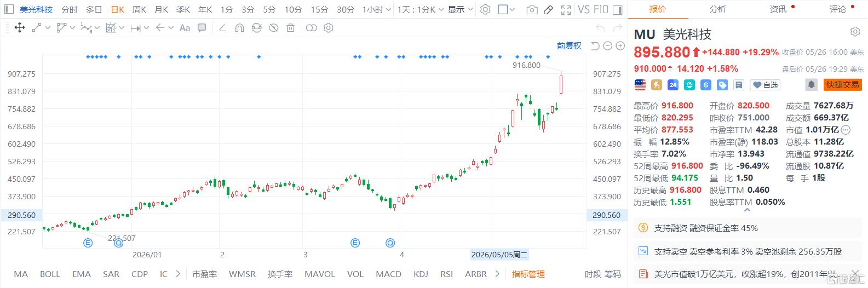This screenshot has width=868, height=288.
Task: Select the Fibonacci grid measurement tool
Action: 111,28
